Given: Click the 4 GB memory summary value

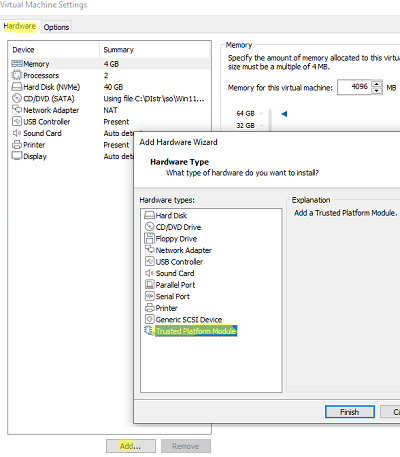Looking at the screenshot, I should (111, 64).
